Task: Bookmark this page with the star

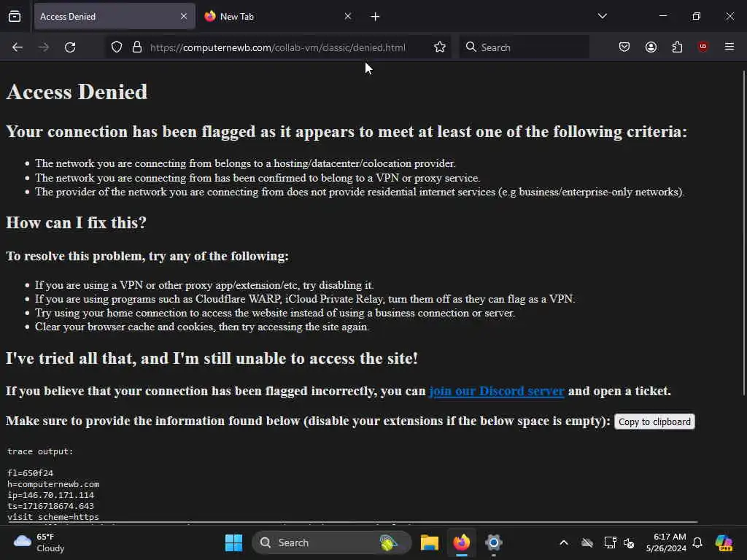Action: point(440,47)
